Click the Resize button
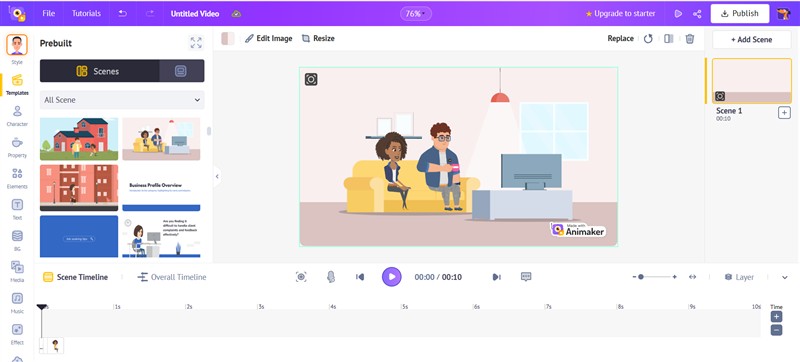 pos(318,38)
